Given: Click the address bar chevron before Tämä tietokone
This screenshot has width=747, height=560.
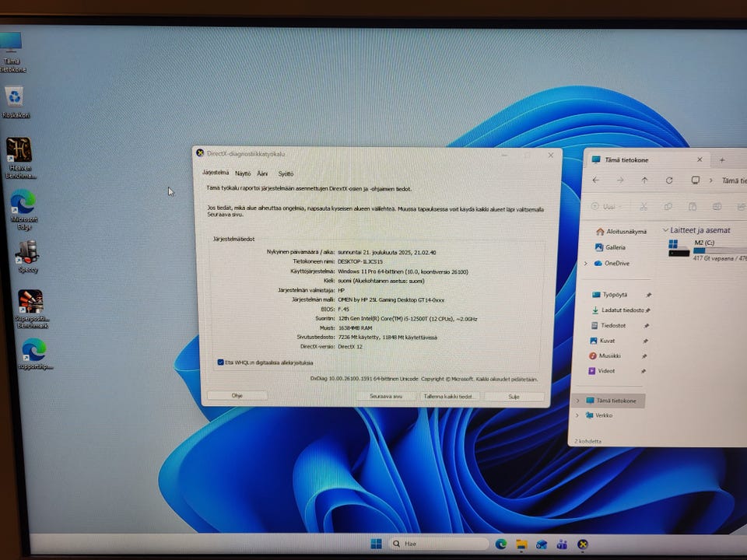Looking at the screenshot, I should click(710, 180).
